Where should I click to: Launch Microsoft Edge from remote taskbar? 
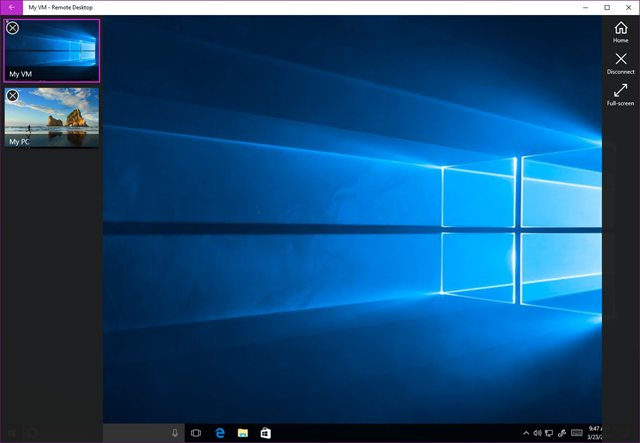point(220,433)
